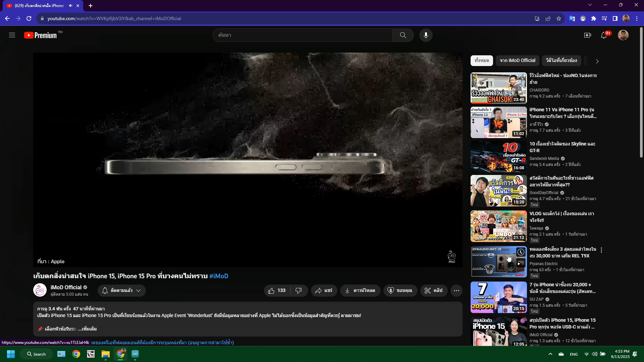Open the YouTube hamburger guide menu
This screenshot has height=362, width=644.
pyautogui.click(x=12, y=35)
